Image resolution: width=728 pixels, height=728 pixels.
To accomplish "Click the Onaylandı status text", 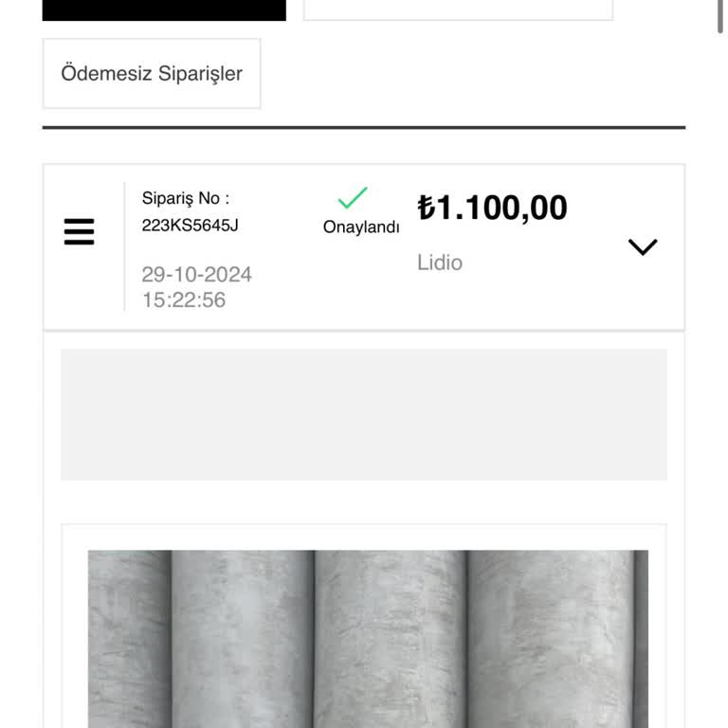I will [361, 227].
